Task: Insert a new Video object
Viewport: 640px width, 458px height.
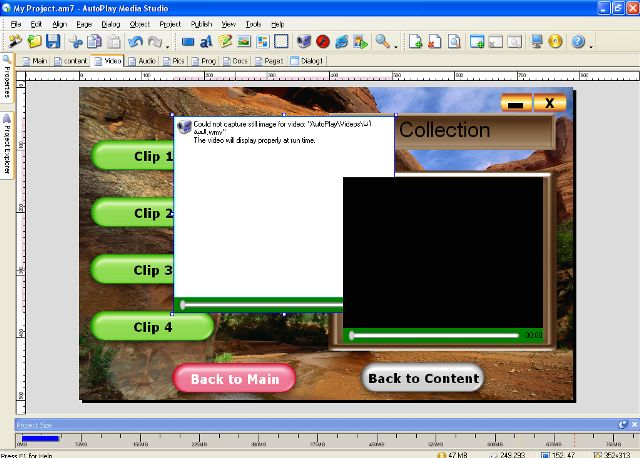Action: (x=305, y=42)
